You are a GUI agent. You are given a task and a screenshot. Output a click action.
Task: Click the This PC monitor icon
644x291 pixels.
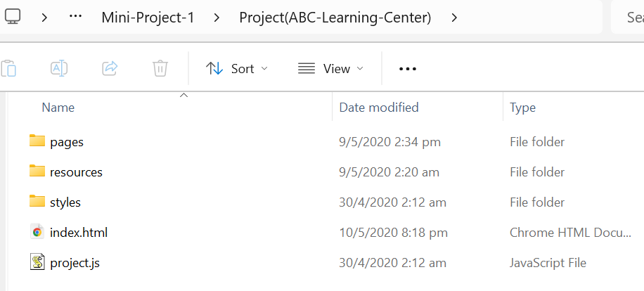point(13,17)
